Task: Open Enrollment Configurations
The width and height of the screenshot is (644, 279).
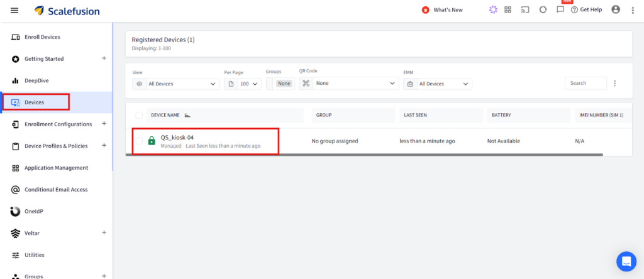Action: click(58, 124)
